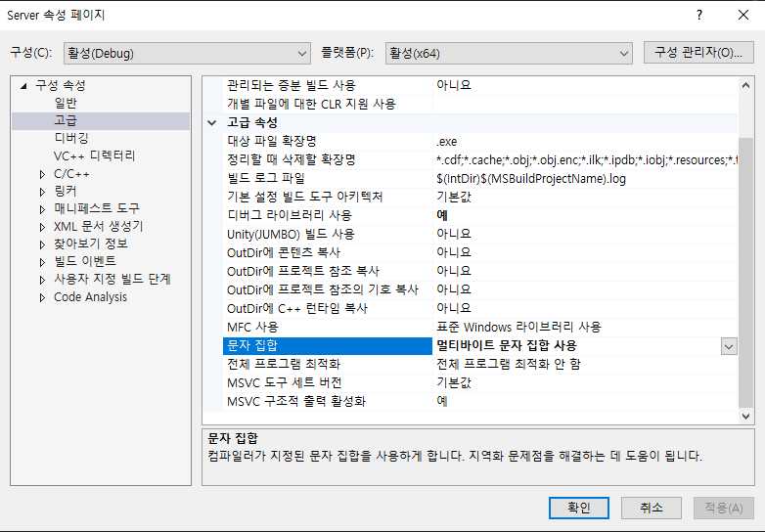Select 기본 설정 빌드 도구 아키텍처 property
This screenshot has width=765, height=532.
pyautogui.click(x=328, y=197)
